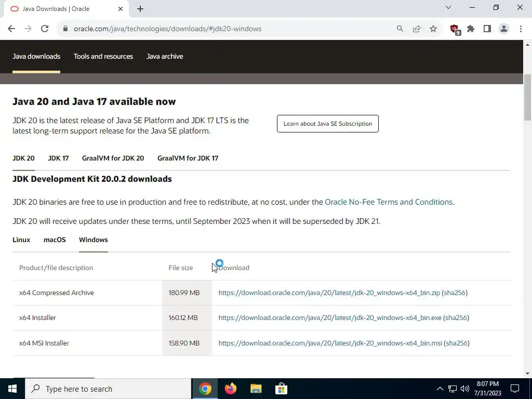Switch to the Linux downloads tab
Screen dimensions: 532x399
point(21,240)
